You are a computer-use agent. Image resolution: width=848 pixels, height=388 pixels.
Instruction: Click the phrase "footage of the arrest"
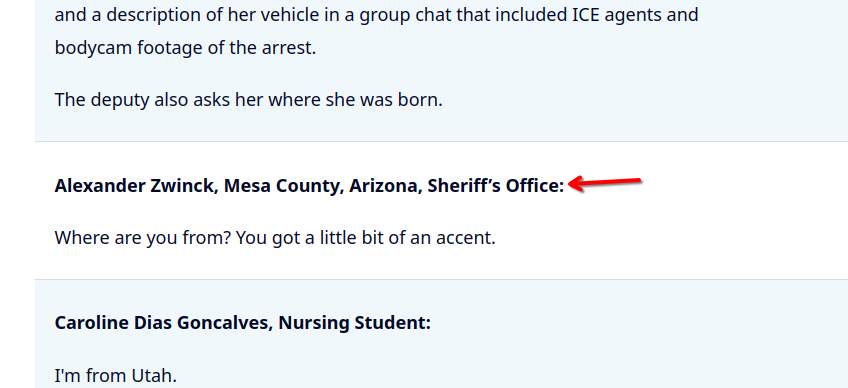226,48
